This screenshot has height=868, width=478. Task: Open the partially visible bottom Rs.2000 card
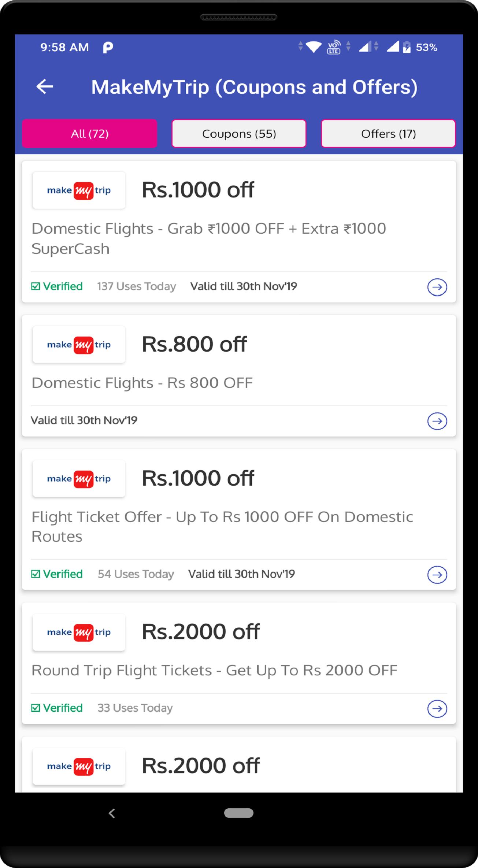click(x=239, y=765)
